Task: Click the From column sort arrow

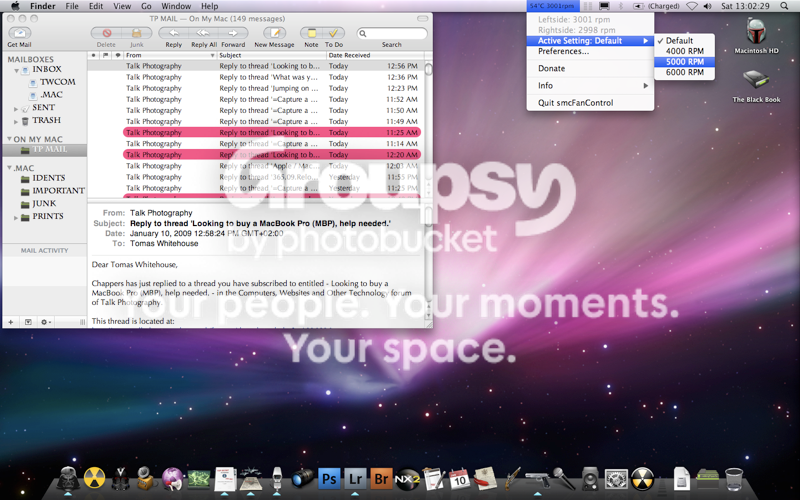Action: click(x=212, y=55)
